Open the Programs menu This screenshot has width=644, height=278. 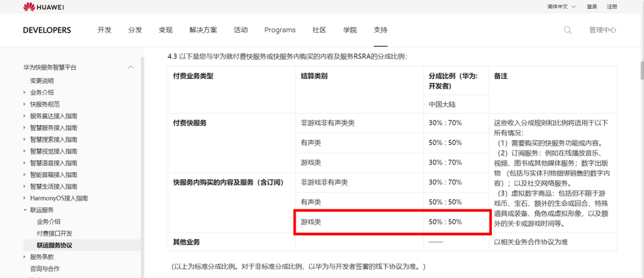pyautogui.click(x=280, y=30)
